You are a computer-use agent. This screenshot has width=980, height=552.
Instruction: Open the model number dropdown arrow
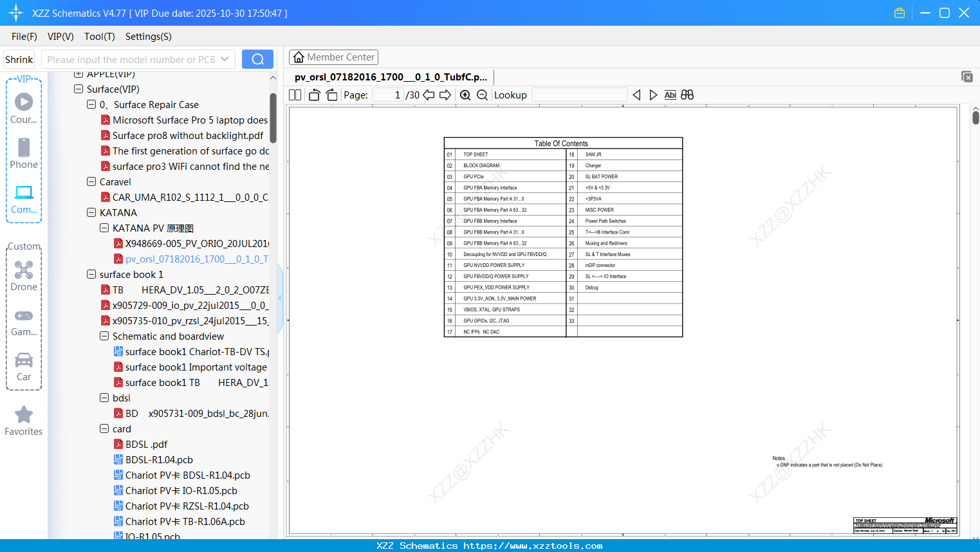point(225,59)
